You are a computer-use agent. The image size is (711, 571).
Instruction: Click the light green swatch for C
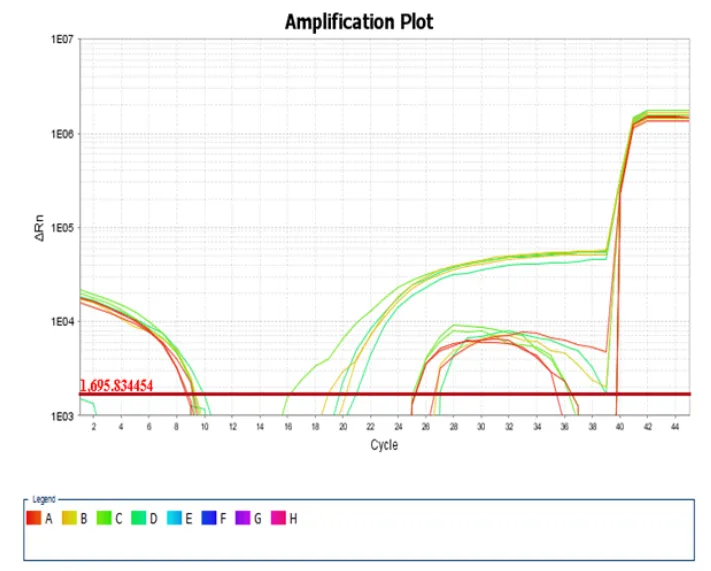(x=104, y=518)
